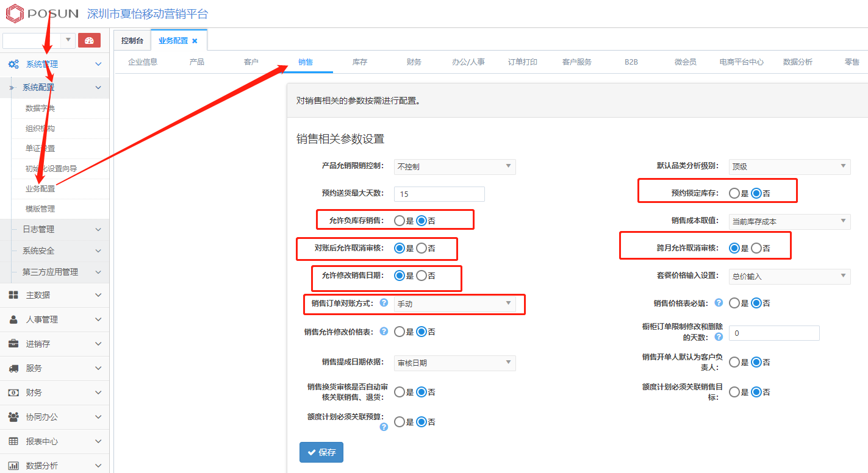Close the 业务配置 tab with x icon

pyautogui.click(x=195, y=41)
